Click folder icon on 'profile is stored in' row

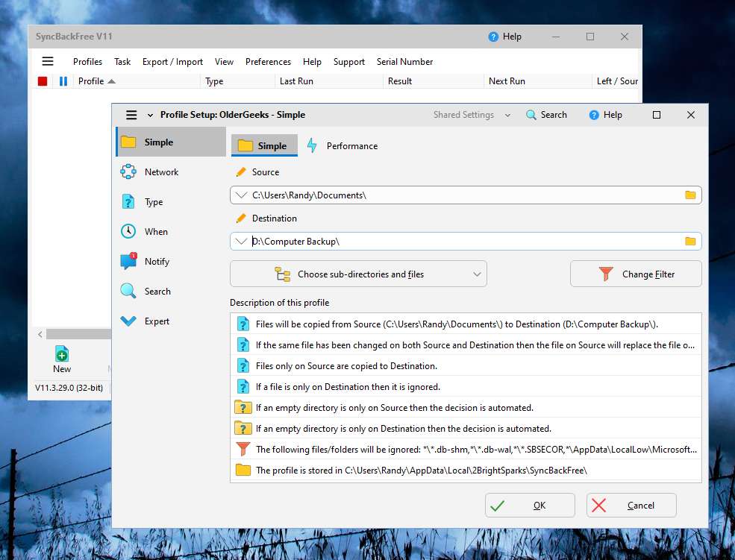243,470
